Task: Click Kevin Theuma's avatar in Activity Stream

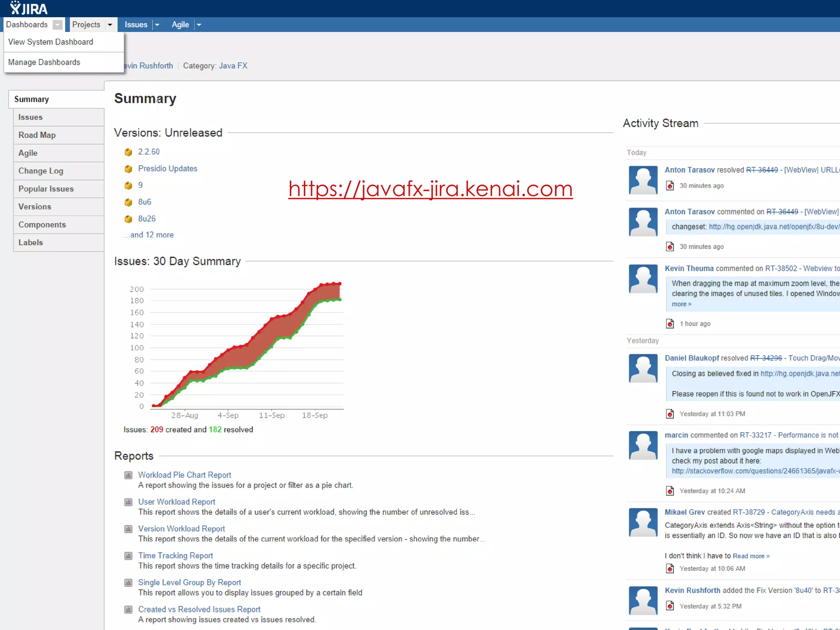Action: (x=643, y=278)
